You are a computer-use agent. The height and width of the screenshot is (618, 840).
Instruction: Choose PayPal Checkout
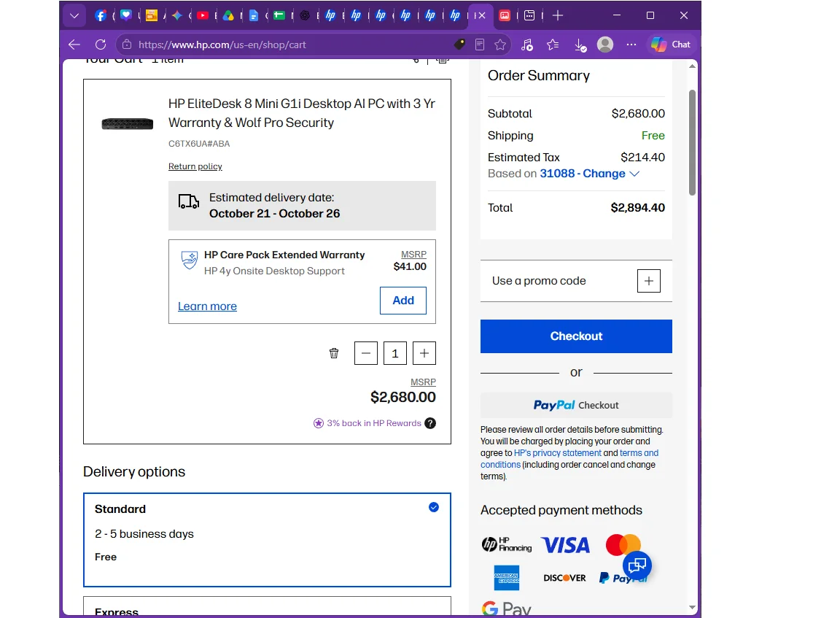(x=577, y=405)
